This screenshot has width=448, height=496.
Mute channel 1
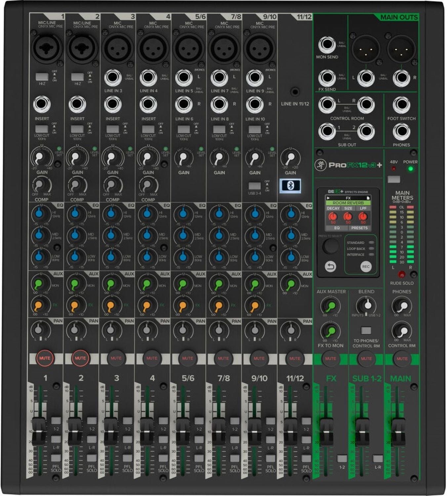[45, 358]
